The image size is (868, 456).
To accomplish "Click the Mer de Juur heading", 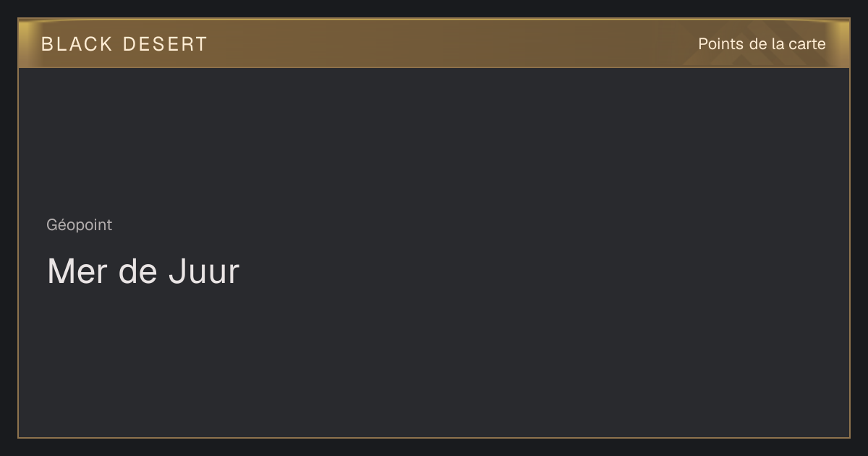I will point(143,271).
